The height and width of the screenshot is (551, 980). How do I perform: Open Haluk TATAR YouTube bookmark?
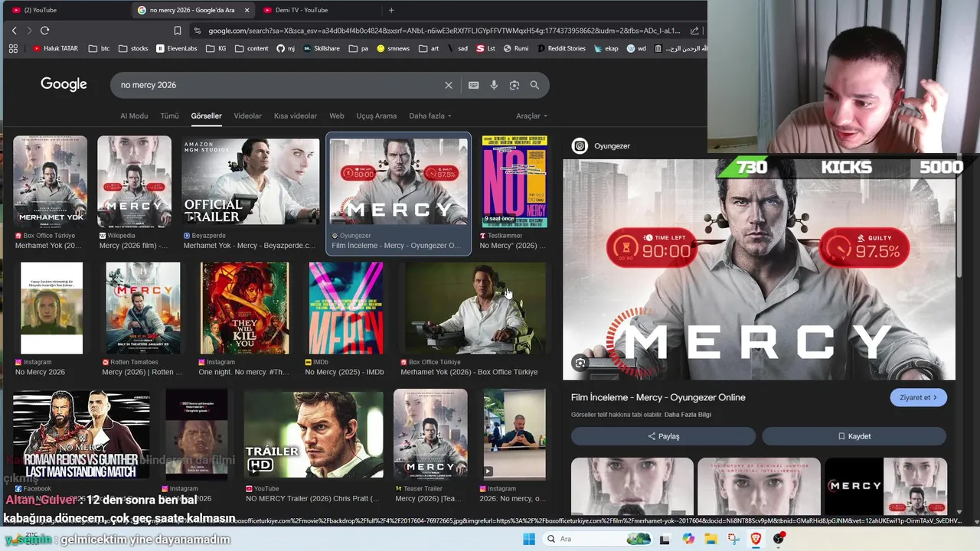pos(55,48)
